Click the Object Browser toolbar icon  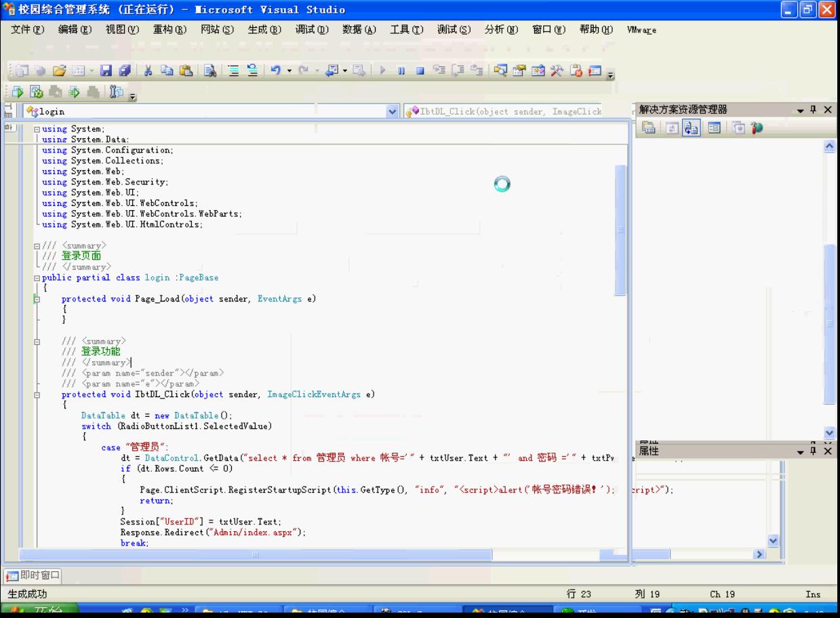tap(538, 70)
